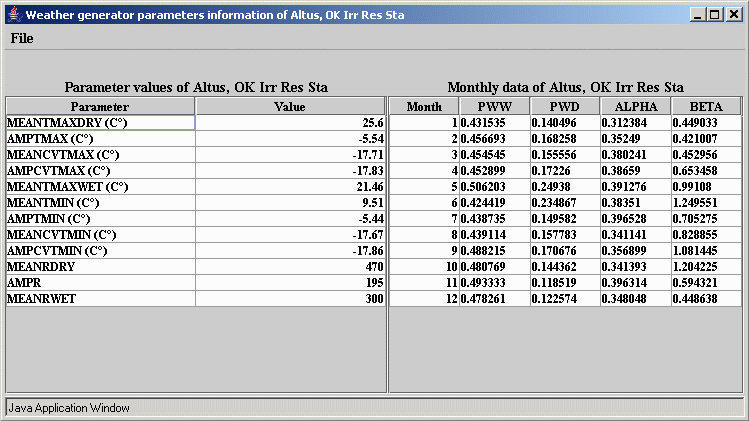Click the Java icon in title bar
The width and height of the screenshot is (749, 421).
tap(15, 15)
